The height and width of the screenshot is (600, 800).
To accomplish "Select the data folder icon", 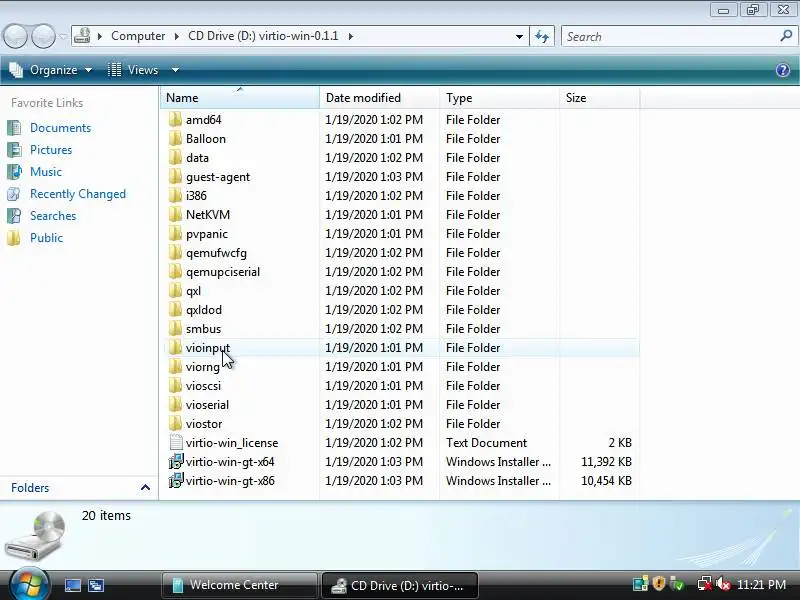I will click(x=175, y=157).
